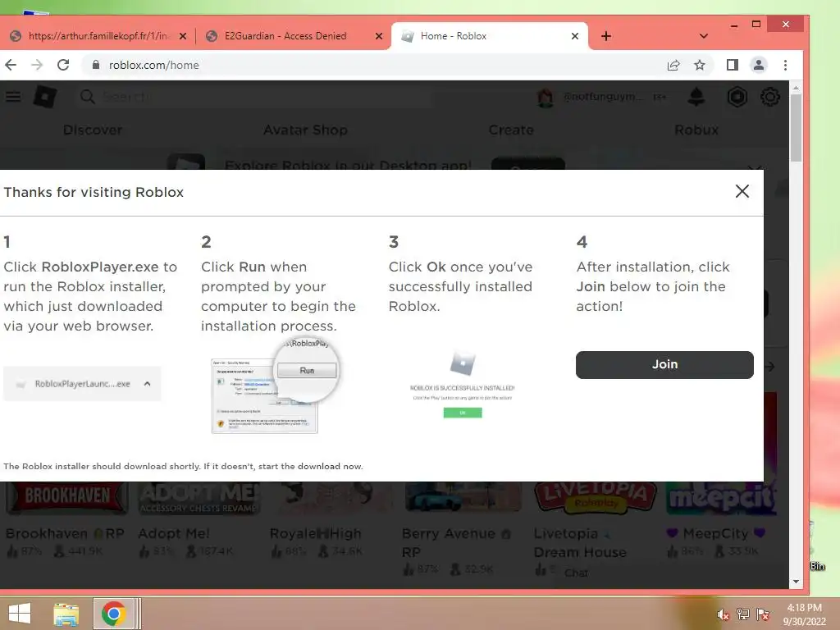The height and width of the screenshot is (630, 840).
Task: Click the user profile avatar in header
Action: [545, 97]
